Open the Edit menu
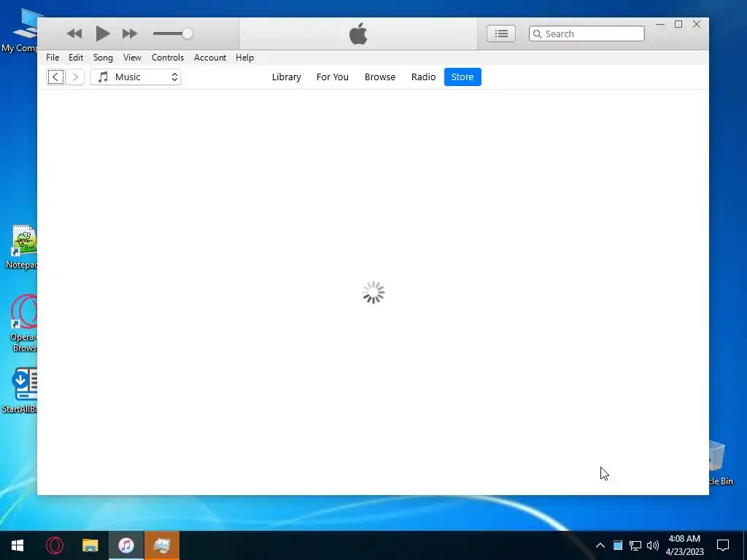Screen dimensions: 747x560 point(76,57)
